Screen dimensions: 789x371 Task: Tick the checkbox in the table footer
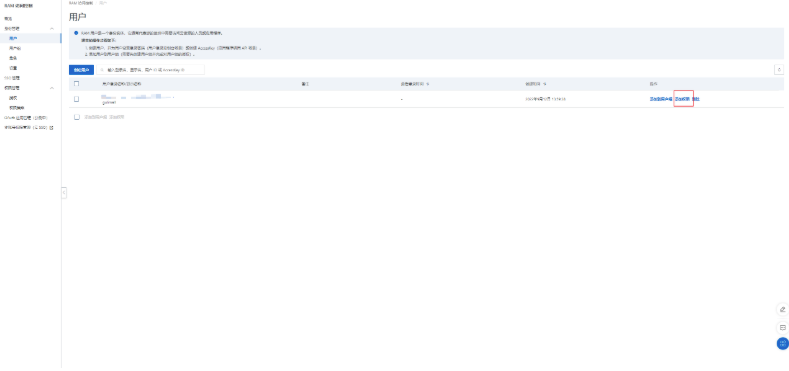pyautogui.click(x=76, y=117)
